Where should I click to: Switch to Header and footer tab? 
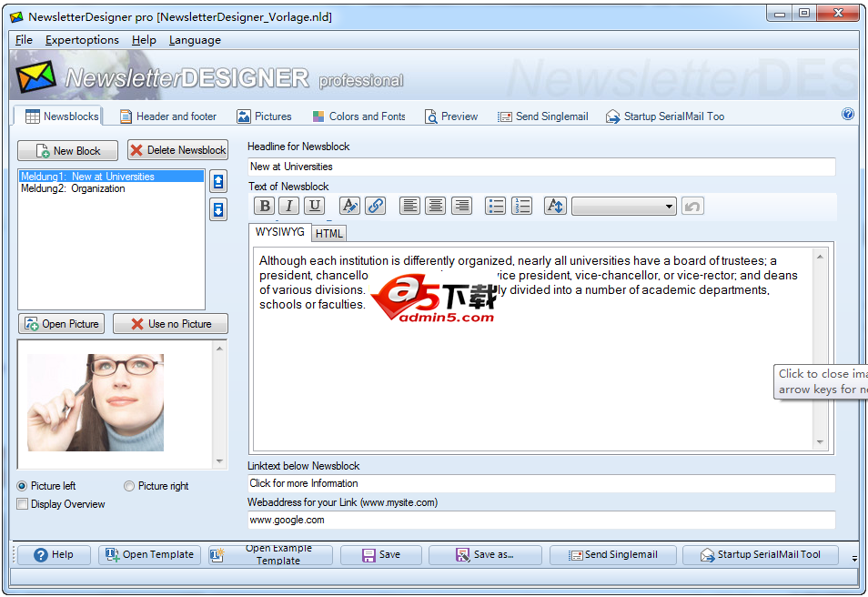coord(168,116)
